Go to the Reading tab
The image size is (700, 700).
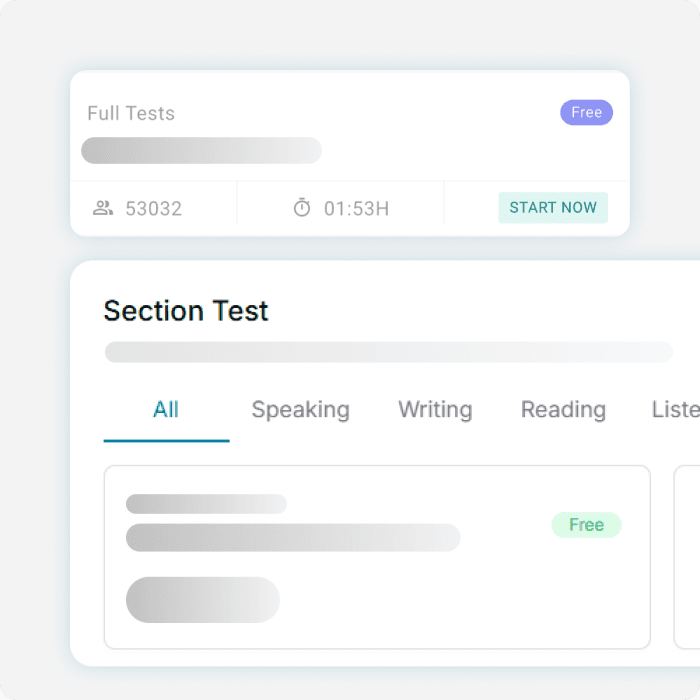pos(563,410)
